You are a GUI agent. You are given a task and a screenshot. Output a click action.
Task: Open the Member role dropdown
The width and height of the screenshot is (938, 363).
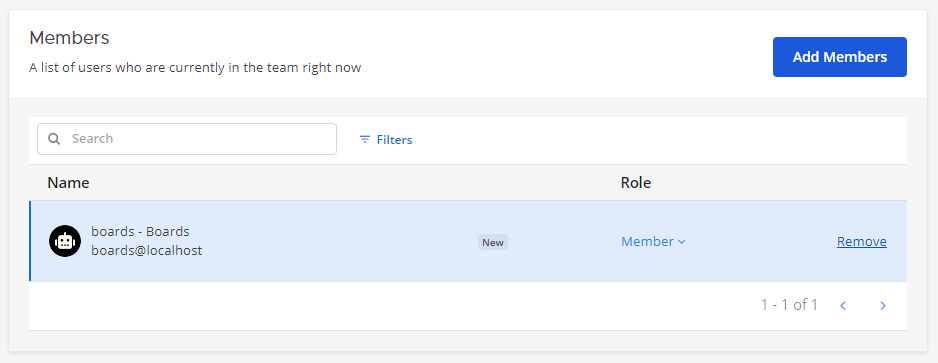tap(653, 242)
